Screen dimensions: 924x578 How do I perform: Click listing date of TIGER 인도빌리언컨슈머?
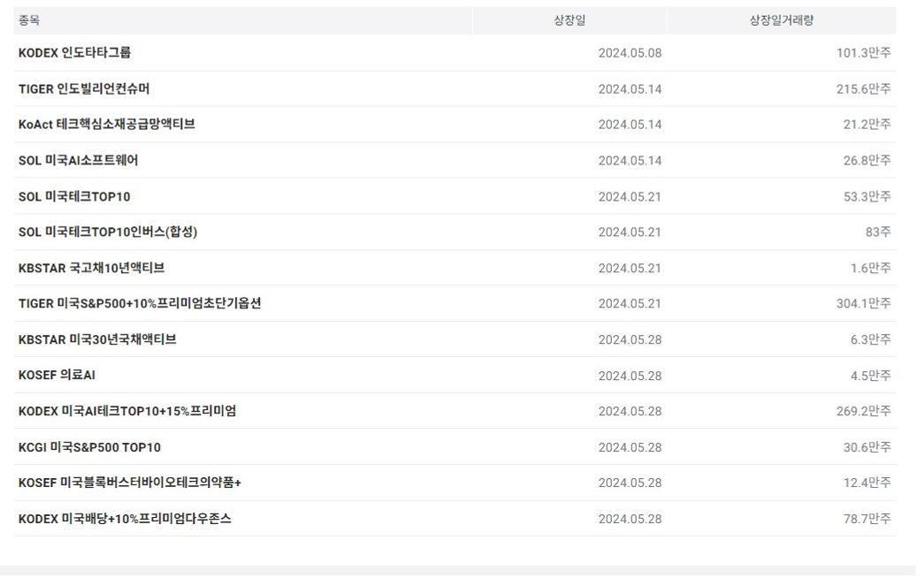[x=630, y=89]
